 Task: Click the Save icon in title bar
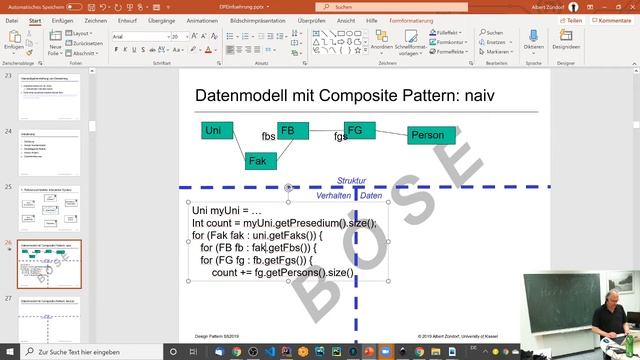click(x=91, y=7)
